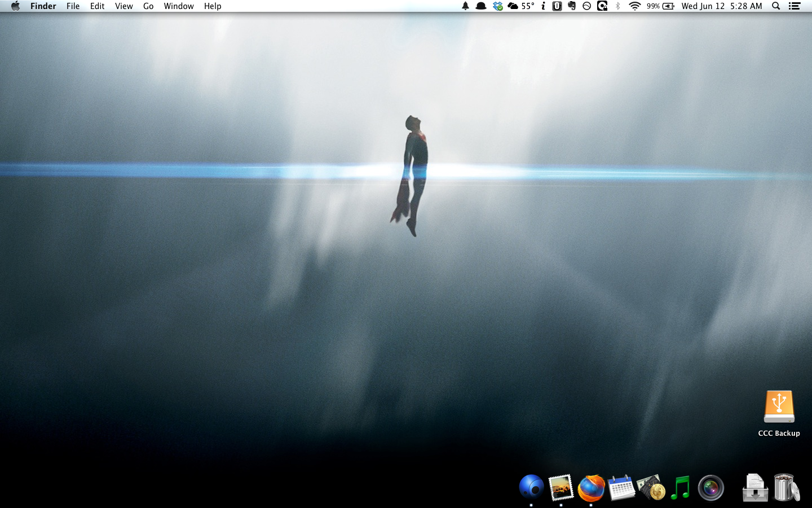Click the bowler hat icon in menu bar
812x508 pixels.
tap(481, 6)
